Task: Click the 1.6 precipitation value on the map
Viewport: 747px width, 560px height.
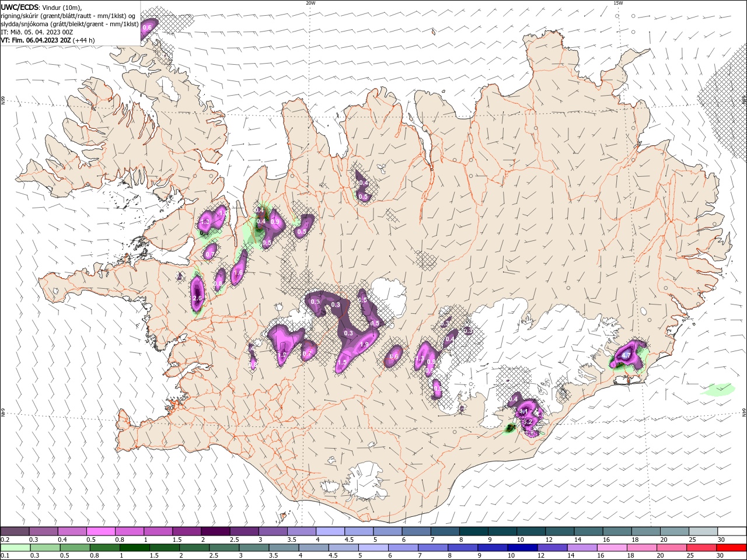Action: coord(238,272)
